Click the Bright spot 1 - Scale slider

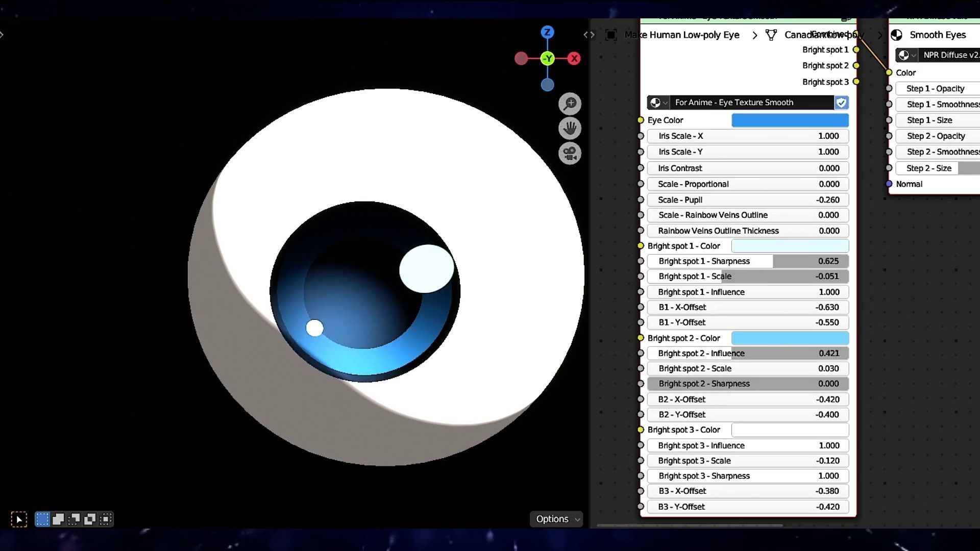pyautogui.click(x=748, y=277)
